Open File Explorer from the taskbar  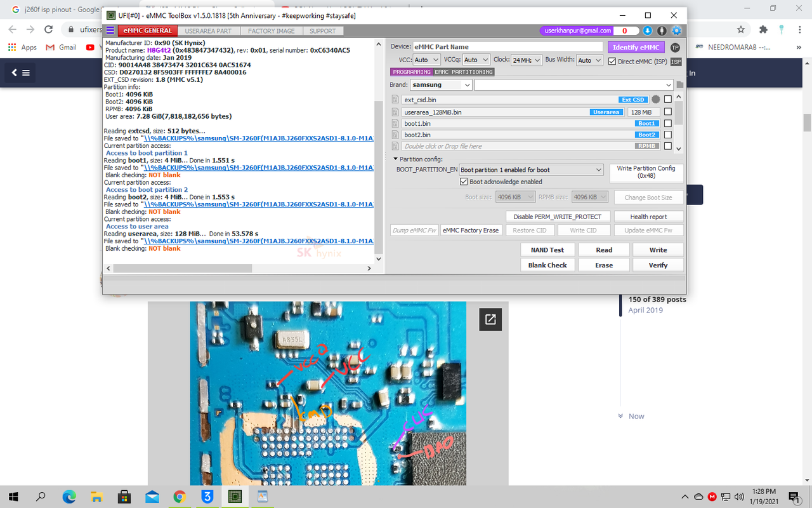(x=96, y=496)
